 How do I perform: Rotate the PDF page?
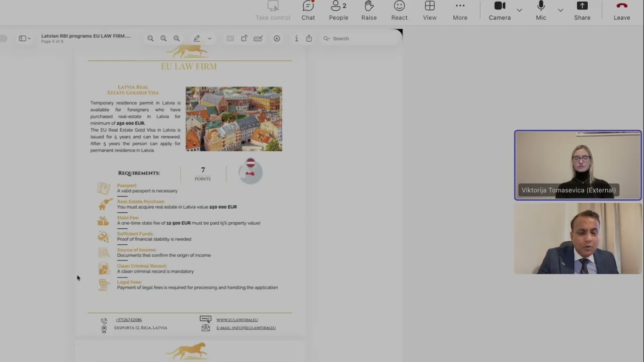[x=244, y=38]
